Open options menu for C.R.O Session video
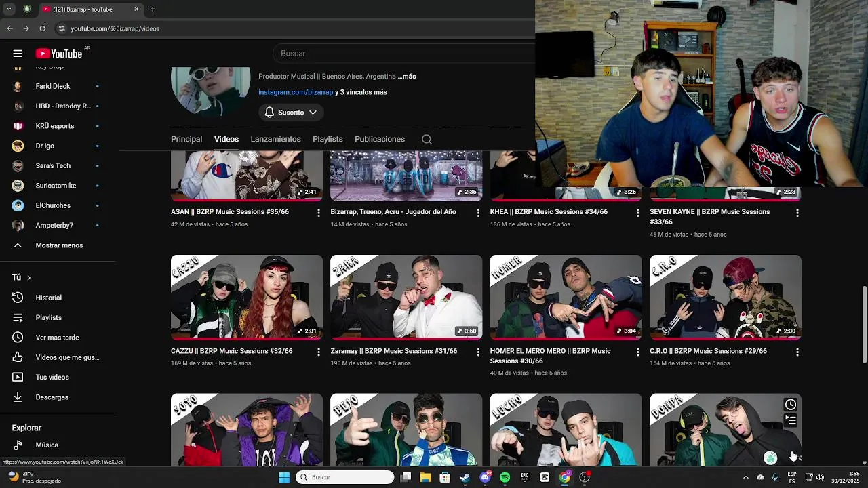 click(797, 352)
